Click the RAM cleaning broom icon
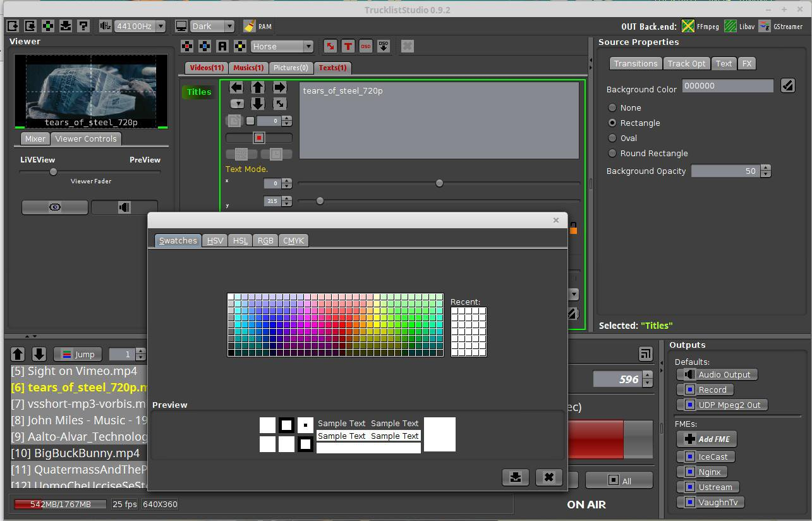 pyautogui.click(x=250, y=26)
